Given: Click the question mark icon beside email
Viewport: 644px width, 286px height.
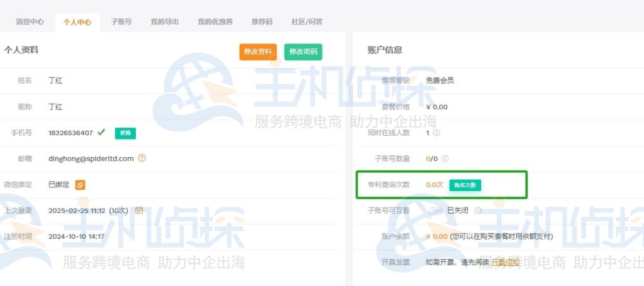Looking at the screenshot, I should [x=142, y=158].
